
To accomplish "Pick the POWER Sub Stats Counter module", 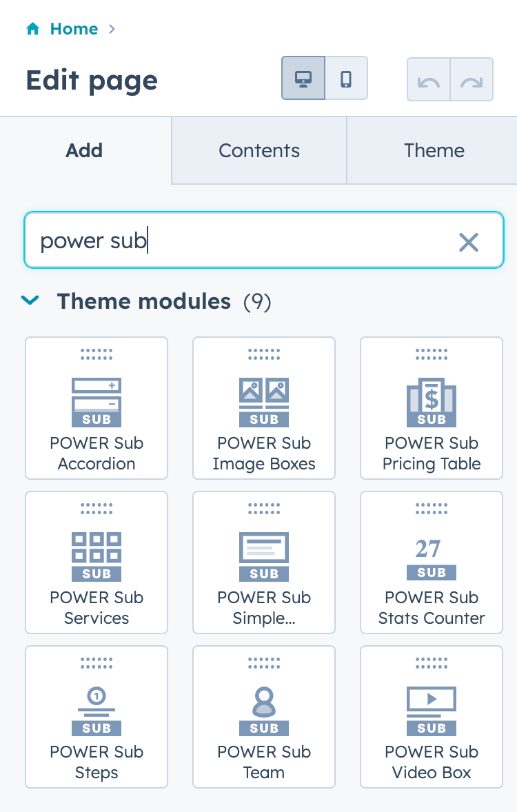I will [x=431, y=562].
